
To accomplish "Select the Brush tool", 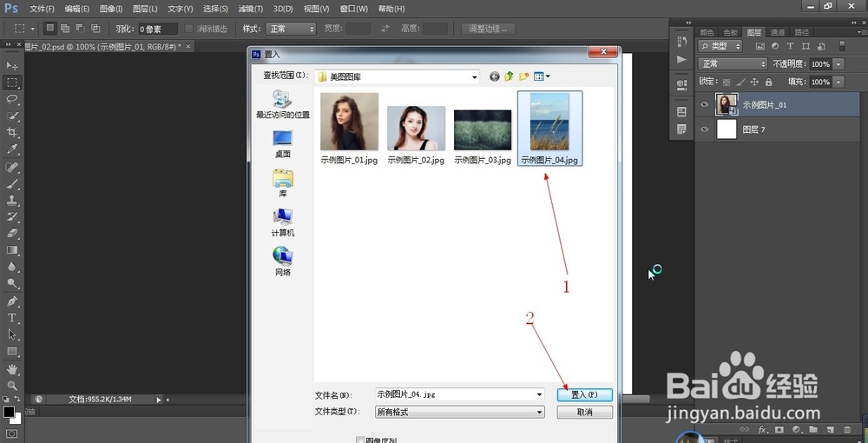I will pyautogui.click(x=11, y=183).
